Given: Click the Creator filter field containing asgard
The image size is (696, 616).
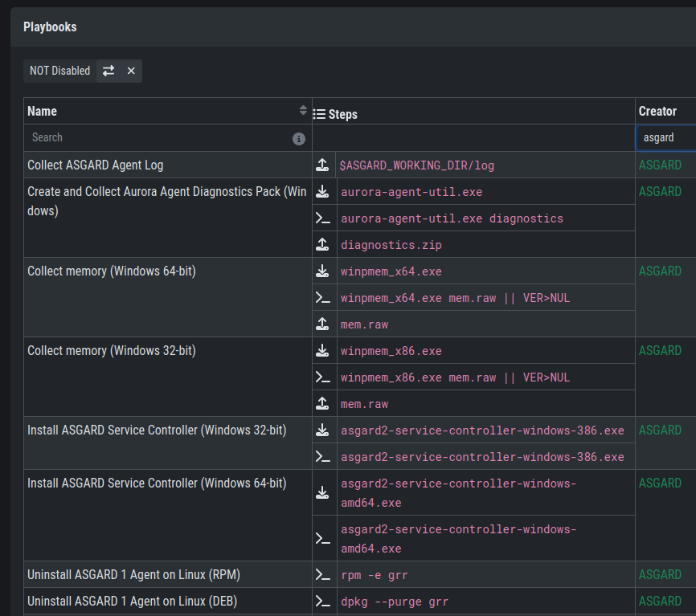Looking at the screenshot, I should click(665, 138).
